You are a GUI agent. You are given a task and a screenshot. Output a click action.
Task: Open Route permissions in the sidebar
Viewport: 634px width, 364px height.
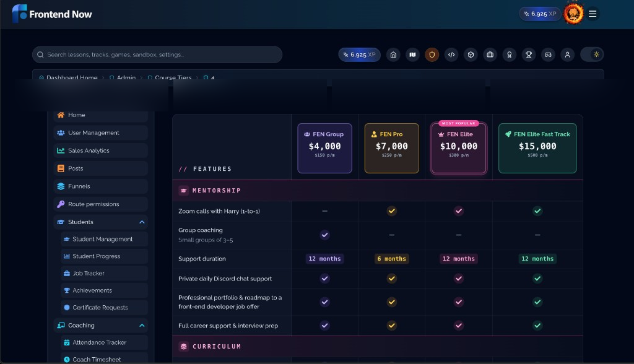pyautogui.click(x=101, y=204)
